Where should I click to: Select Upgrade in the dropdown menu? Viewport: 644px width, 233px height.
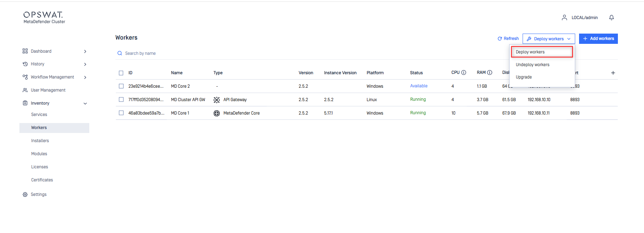tap(524, 77)
